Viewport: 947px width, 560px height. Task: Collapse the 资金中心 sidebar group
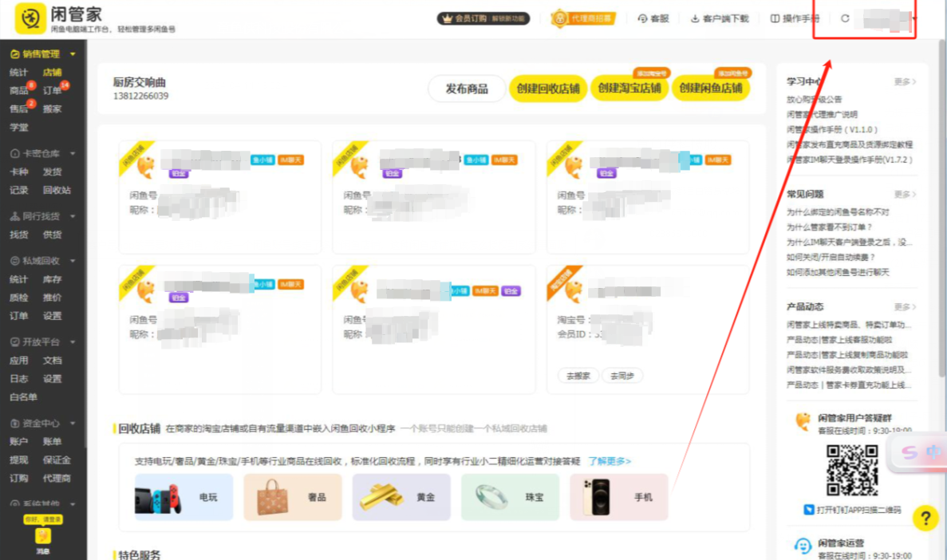coord(73,424)
